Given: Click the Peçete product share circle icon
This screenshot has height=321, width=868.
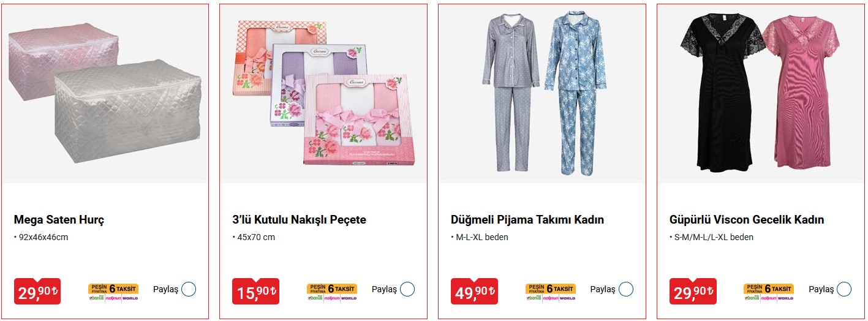Looking at the screenshot, I should click(x=407, y=289).
